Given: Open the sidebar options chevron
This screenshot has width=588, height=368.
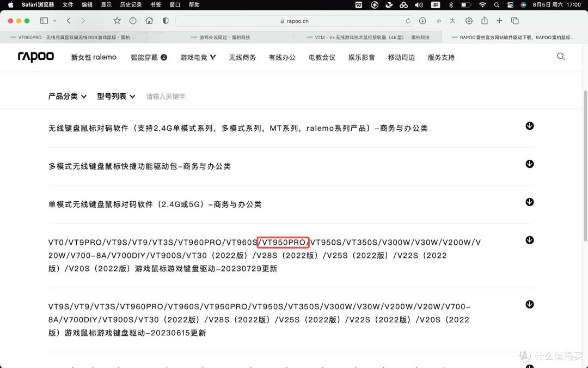Looking at the screenshot, I should click(x=55, y=21).
